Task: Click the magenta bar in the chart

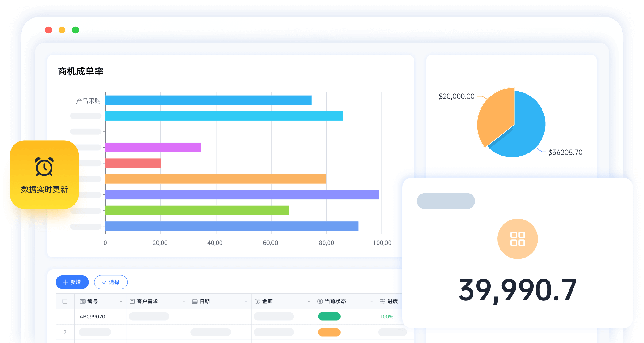Action: [153, 147]
